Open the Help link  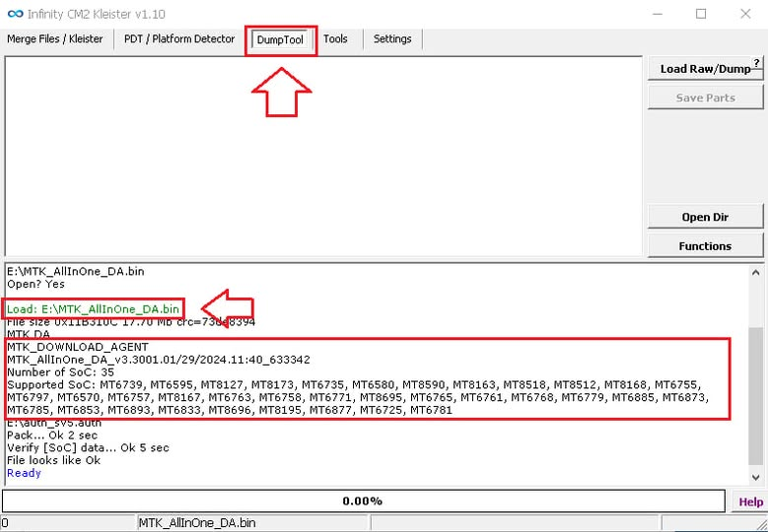[x=750, y=501]
